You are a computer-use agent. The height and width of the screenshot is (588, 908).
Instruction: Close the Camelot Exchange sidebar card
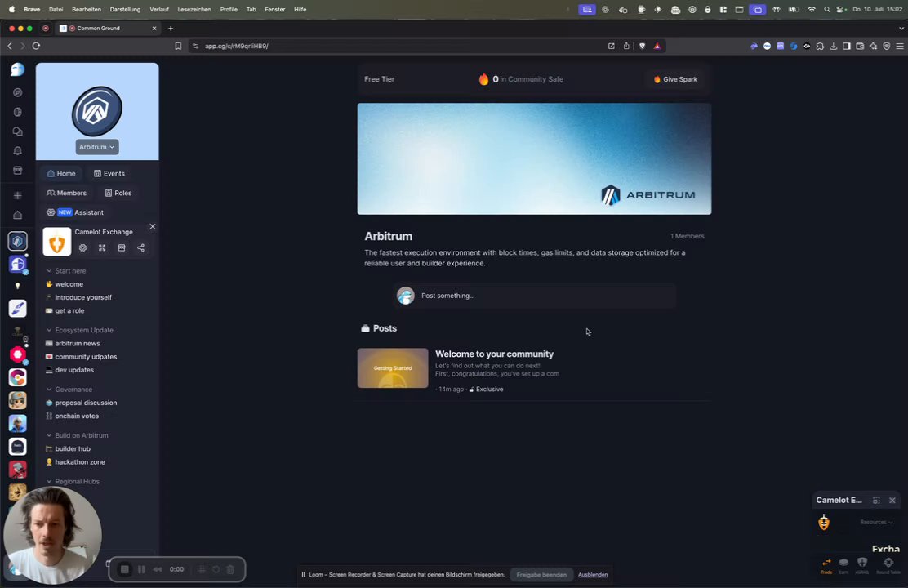click(x=153, y=226)
